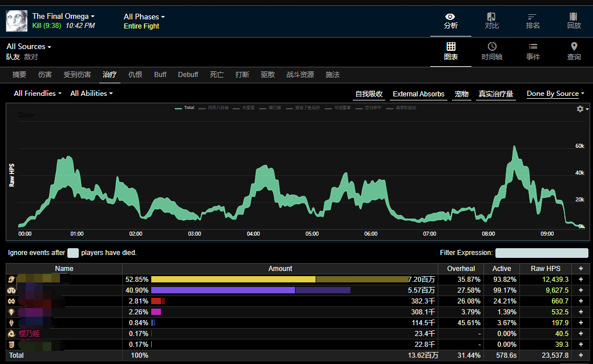Click the yellow 52.85% healing bar
The image size is (593, 364).
[233, 280]
